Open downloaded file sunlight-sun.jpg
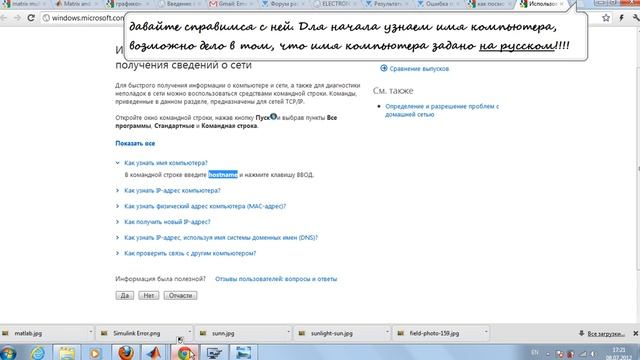Screen dimensions: 640x360 click(x=331, y=333)
